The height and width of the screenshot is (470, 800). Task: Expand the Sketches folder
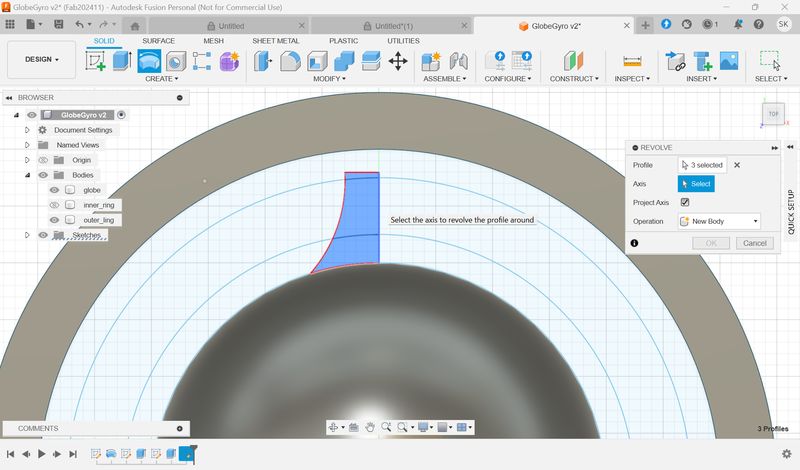click(x=28, y=235)
